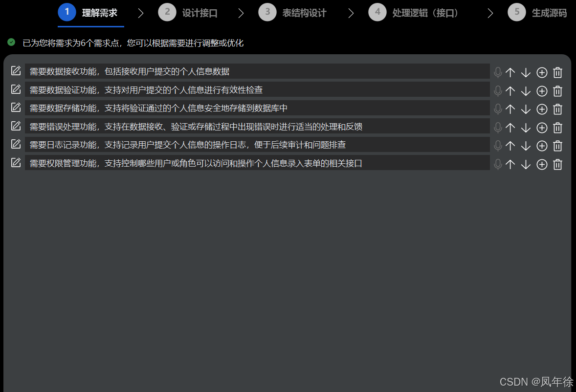Delete the 数据存储 requirement with trash icon

pos(557,109)
